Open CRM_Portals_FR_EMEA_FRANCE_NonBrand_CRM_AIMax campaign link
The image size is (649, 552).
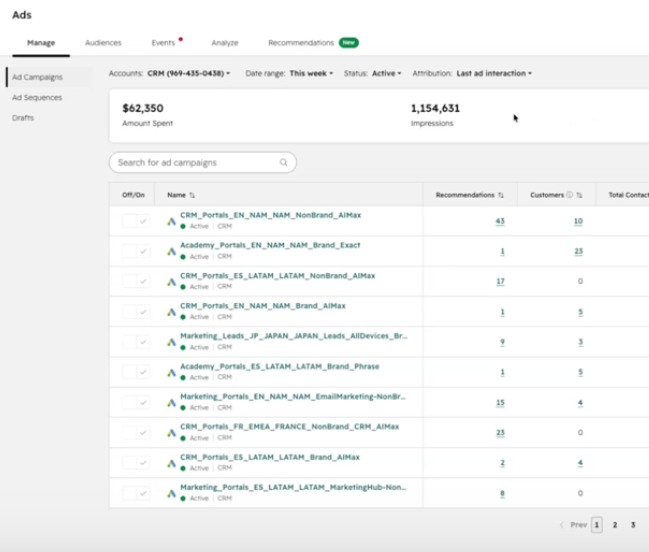289,427
